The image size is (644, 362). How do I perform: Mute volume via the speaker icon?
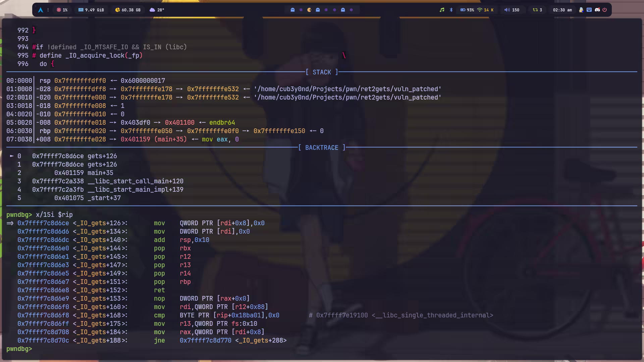(x=507, y=10)
